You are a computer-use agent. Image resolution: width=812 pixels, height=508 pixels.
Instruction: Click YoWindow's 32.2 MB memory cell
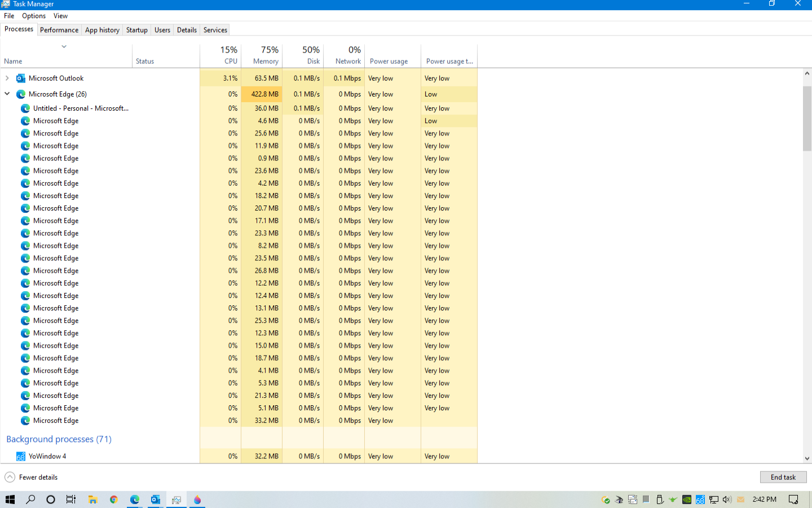click(262, 457)
